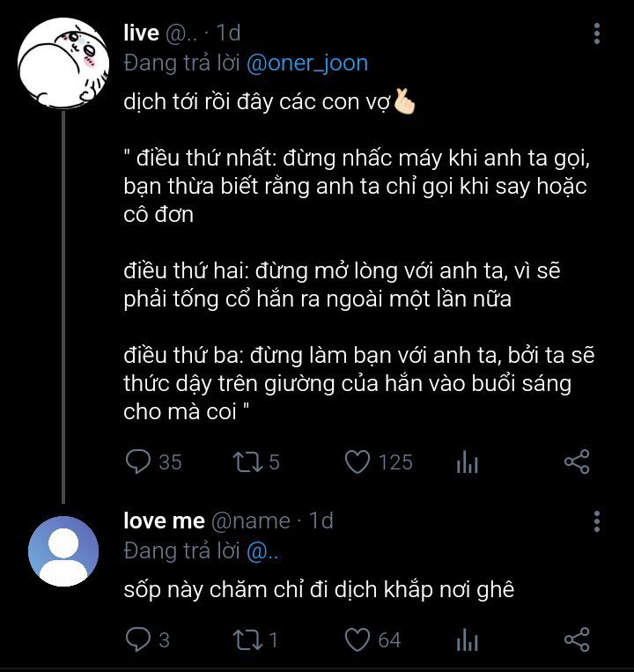
Task: View analytics for live's tweet
Action: 467,462
